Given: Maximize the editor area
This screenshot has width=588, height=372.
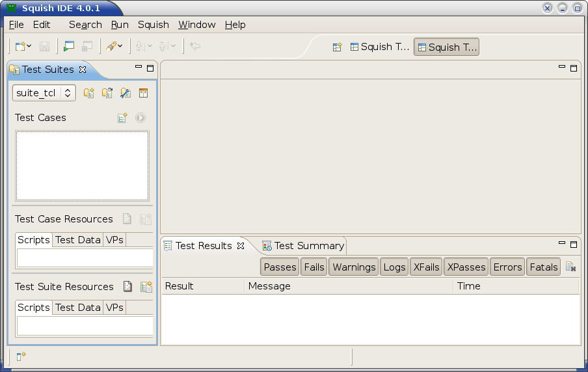Looking at the screenshot, I should [574, 68].
